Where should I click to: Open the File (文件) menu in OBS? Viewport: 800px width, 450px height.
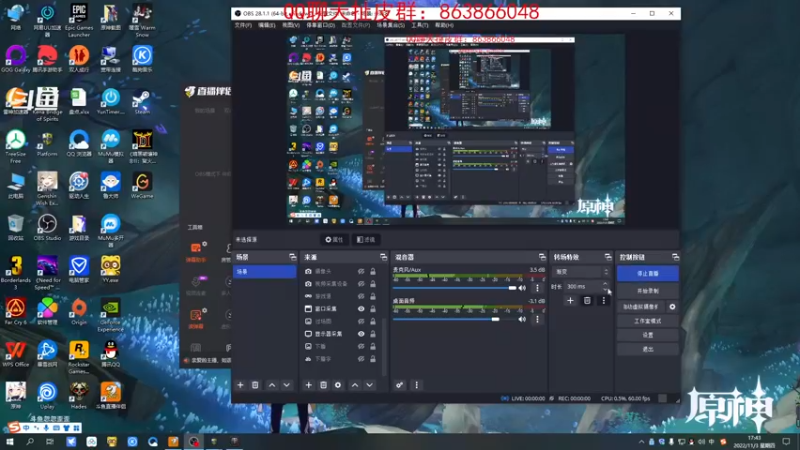point(243,25)
